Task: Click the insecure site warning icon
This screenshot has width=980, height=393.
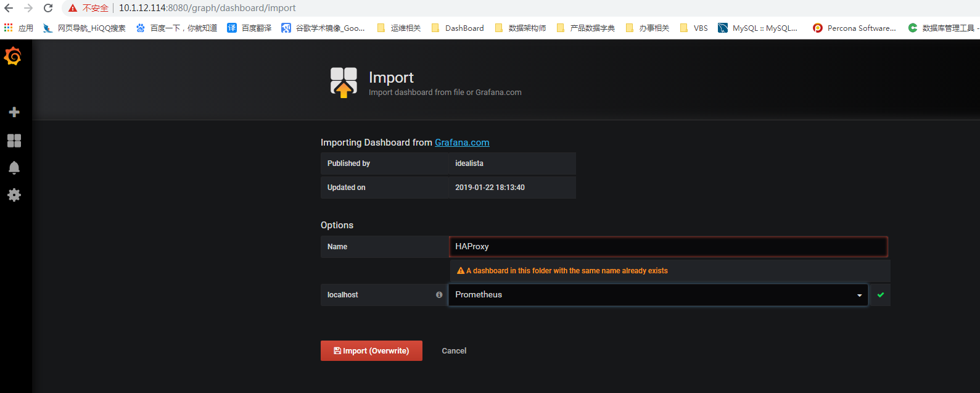Action: (x=73, y=8)
